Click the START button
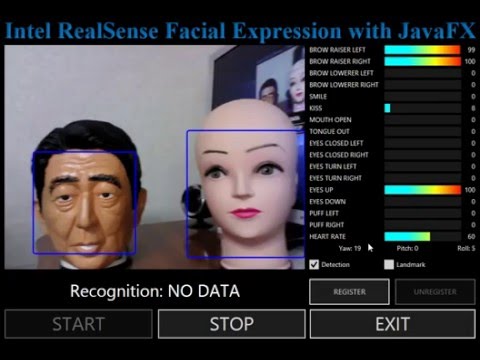 [79, 324]
